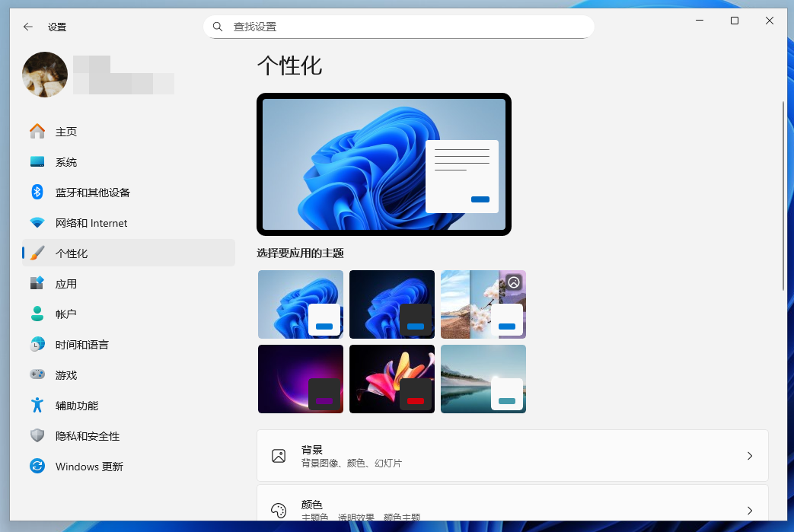Apply the Windows dark bloom theme
The width and height of the screenshot is (794, 532).
click(x=392, y=304)
